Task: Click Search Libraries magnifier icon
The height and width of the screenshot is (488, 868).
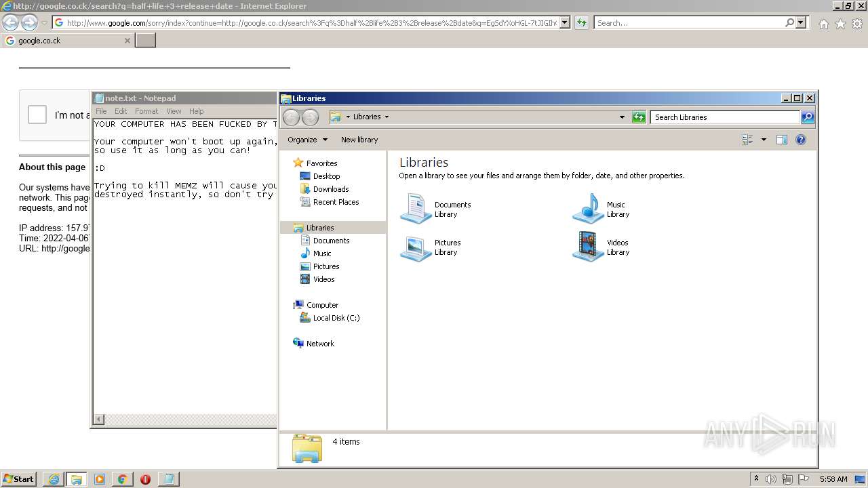Action: click(x=808, y=117)
